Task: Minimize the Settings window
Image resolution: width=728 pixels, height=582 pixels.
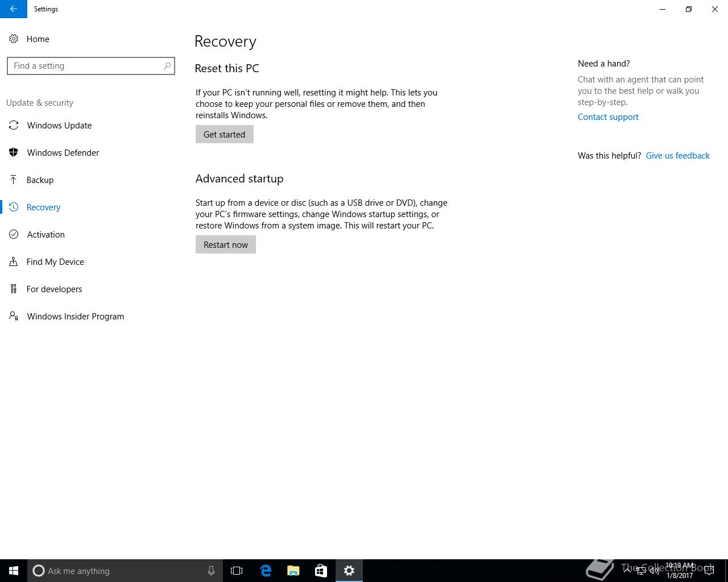Action: 663,9
